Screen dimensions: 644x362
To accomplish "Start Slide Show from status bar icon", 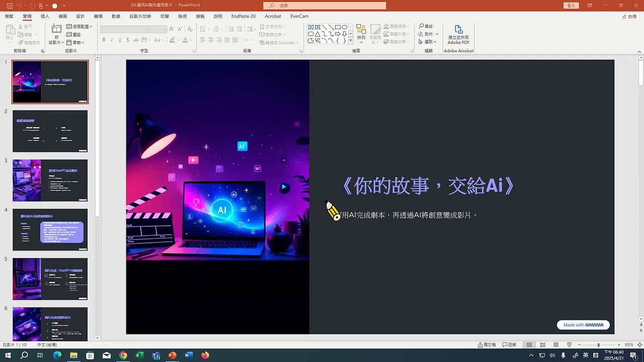I will click(x=569, y=345).
